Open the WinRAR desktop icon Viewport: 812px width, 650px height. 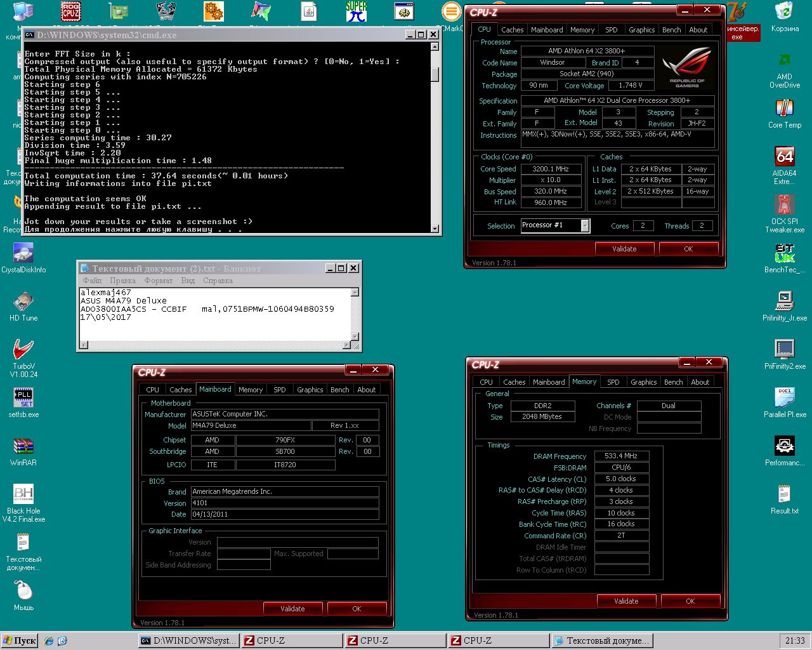coord(23,451)
